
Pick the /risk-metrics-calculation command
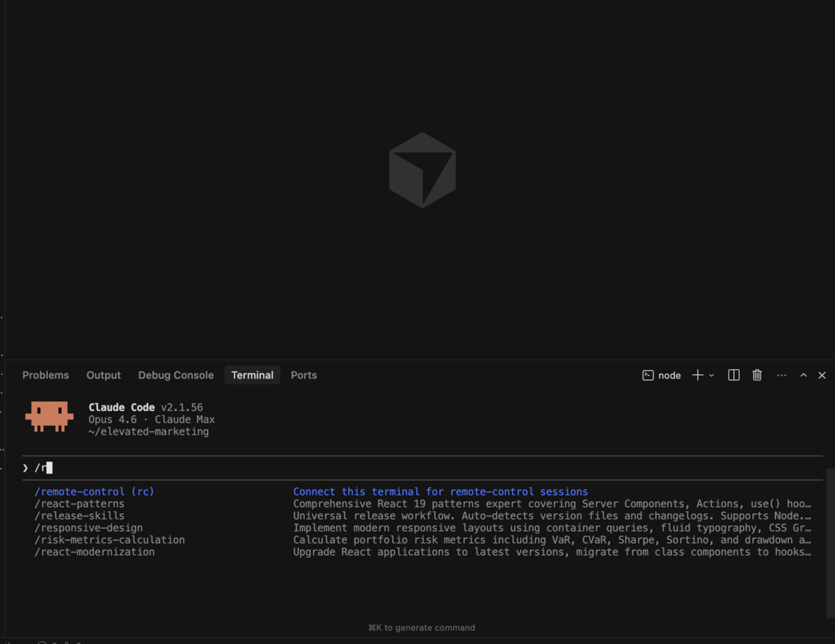click(x=110, y=540)
